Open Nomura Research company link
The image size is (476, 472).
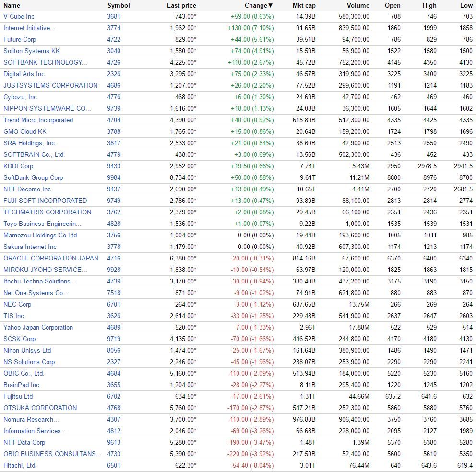coord(31,420)
